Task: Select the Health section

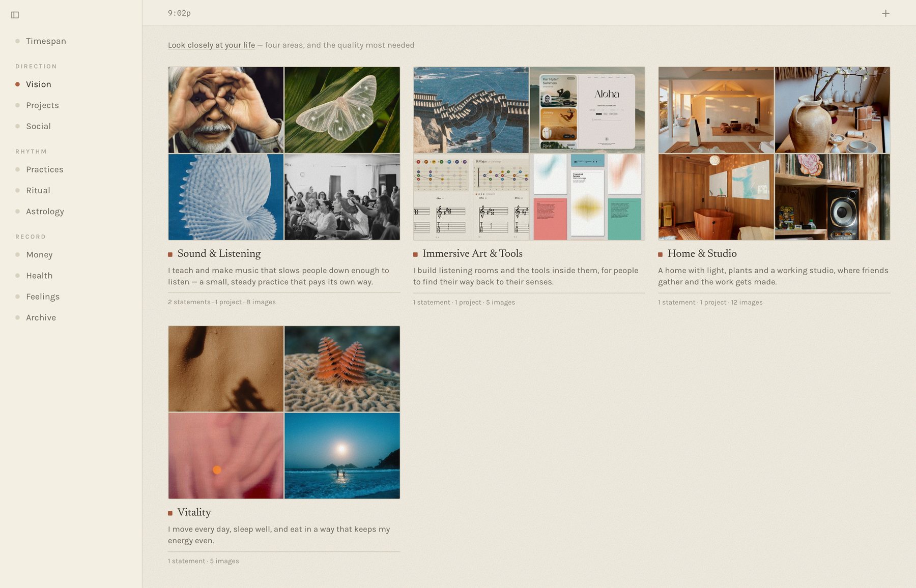Action: [x=39, y=276]
